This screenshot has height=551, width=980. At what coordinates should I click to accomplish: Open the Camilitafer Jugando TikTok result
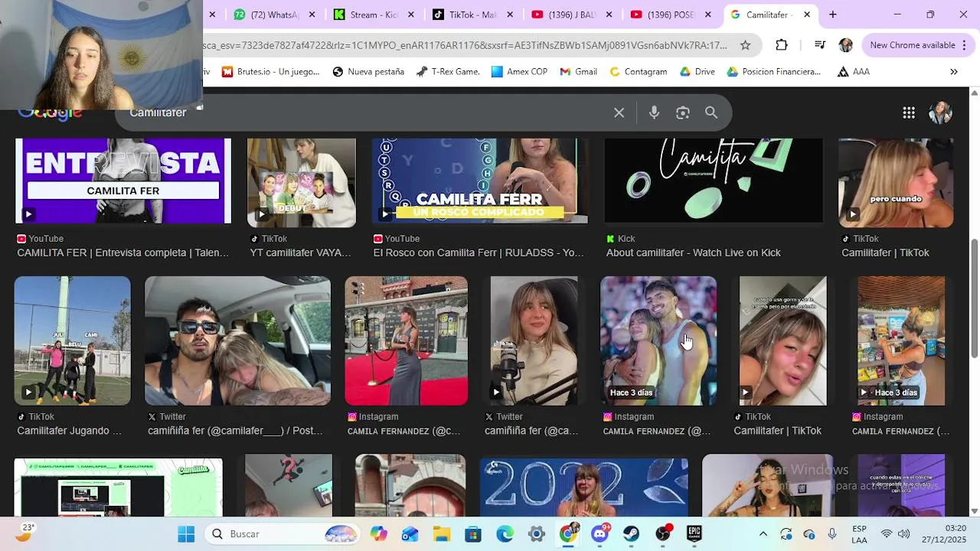(x=69, y=431)
